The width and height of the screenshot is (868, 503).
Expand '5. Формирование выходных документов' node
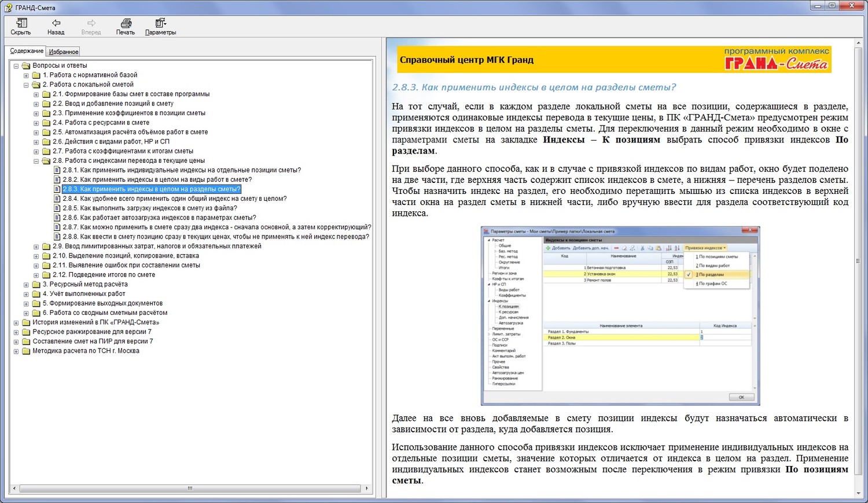pos(26,304)
